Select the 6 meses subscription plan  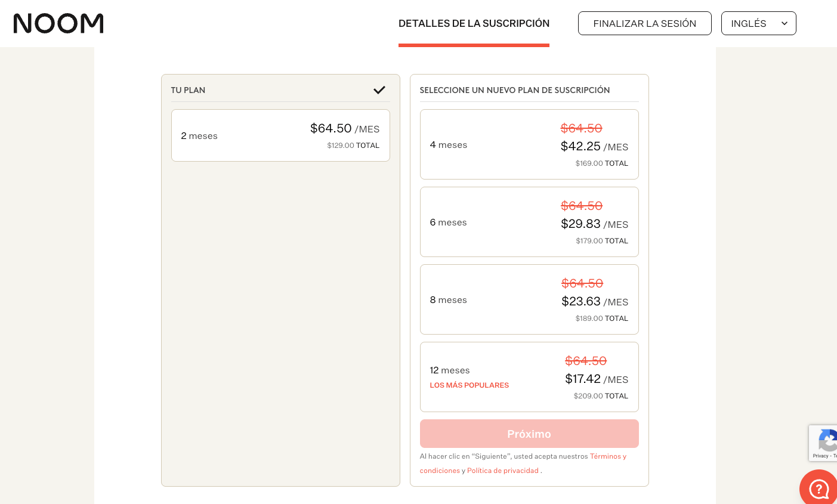pos(529,222)
